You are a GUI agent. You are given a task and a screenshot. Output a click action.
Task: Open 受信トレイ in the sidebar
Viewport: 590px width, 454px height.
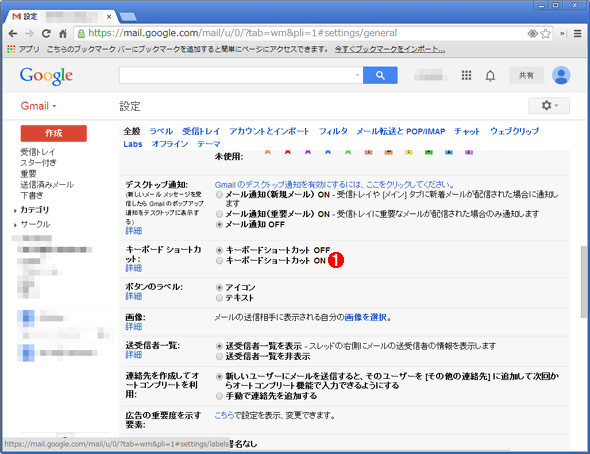38,152
